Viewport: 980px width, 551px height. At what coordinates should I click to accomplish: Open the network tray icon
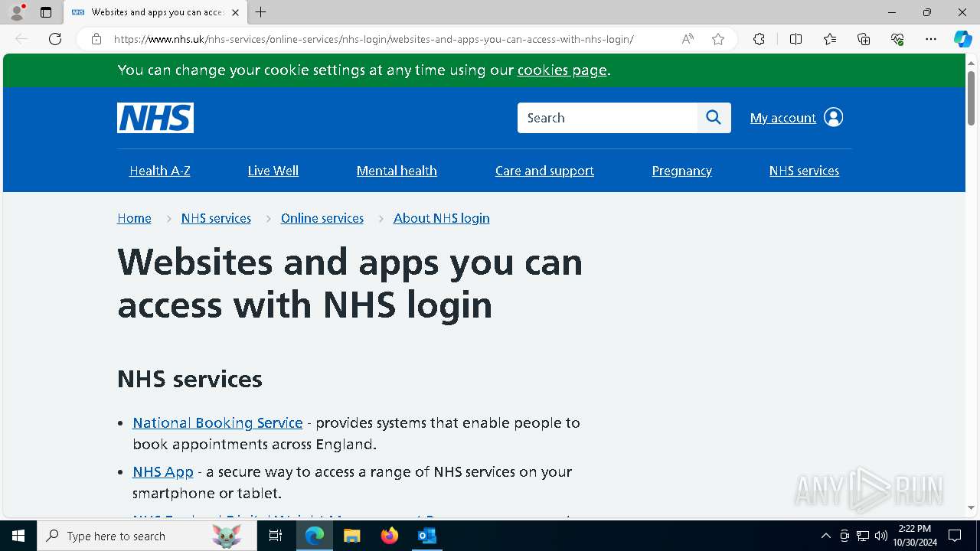click(x=863, y=536)
